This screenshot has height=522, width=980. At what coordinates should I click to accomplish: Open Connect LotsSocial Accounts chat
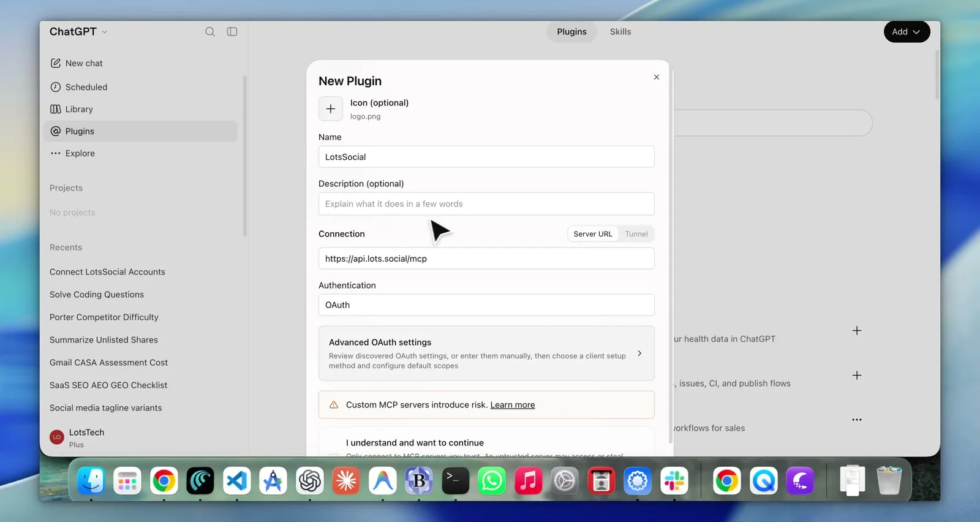click(107, 272)
